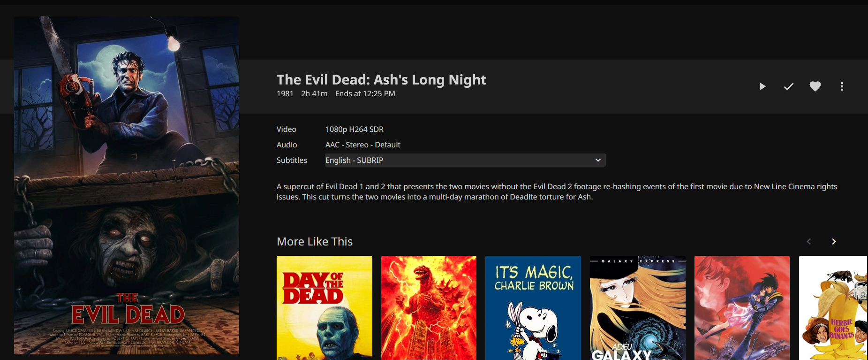Click the AAC - Stereo - Default audio value

coord(363,145)
